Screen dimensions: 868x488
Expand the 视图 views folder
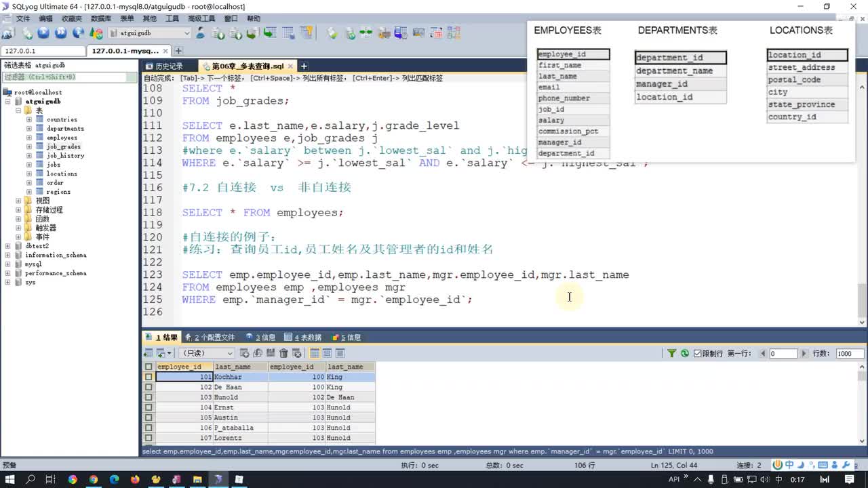tap(18, 201)
